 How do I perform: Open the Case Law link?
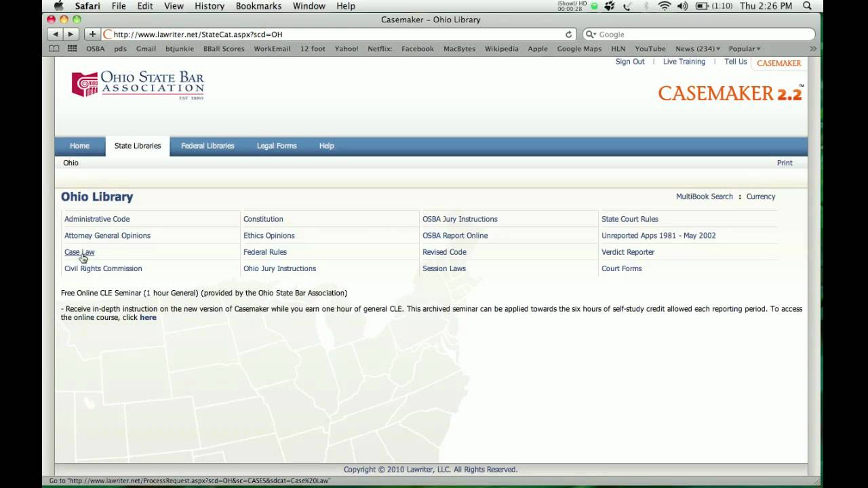point(79,252)
